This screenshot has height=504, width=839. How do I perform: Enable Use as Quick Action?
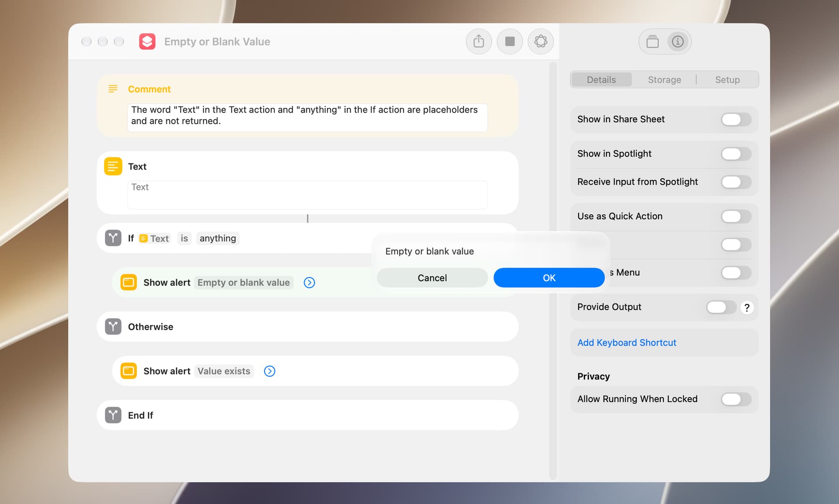pos(736,216)
